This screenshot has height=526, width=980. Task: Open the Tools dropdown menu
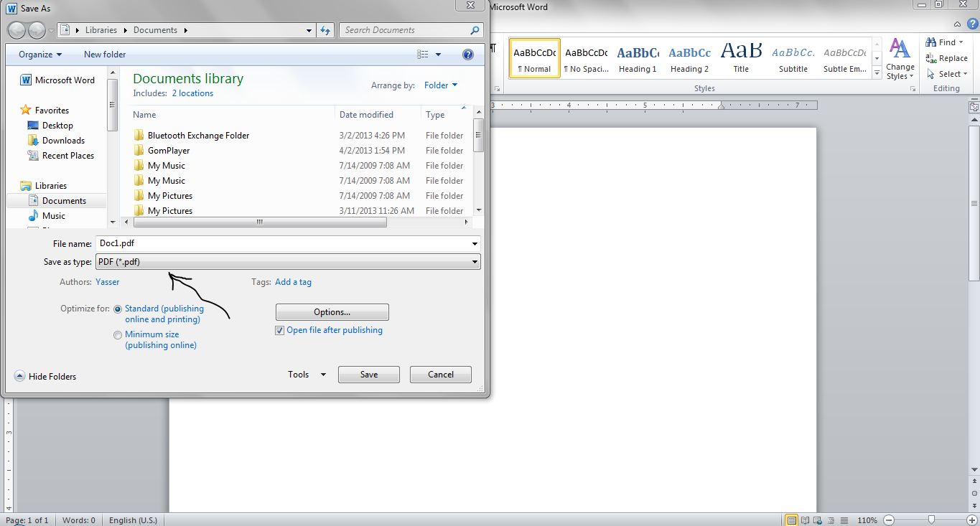click(x=307, y=375)
